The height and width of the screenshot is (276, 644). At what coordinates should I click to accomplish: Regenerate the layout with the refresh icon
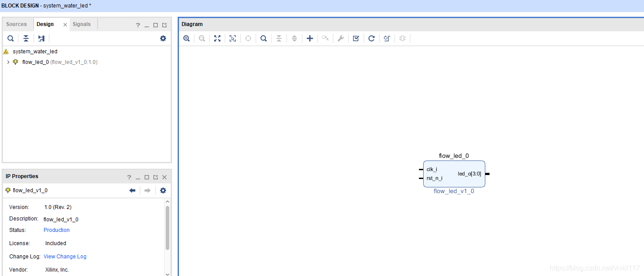coord(372,38)
